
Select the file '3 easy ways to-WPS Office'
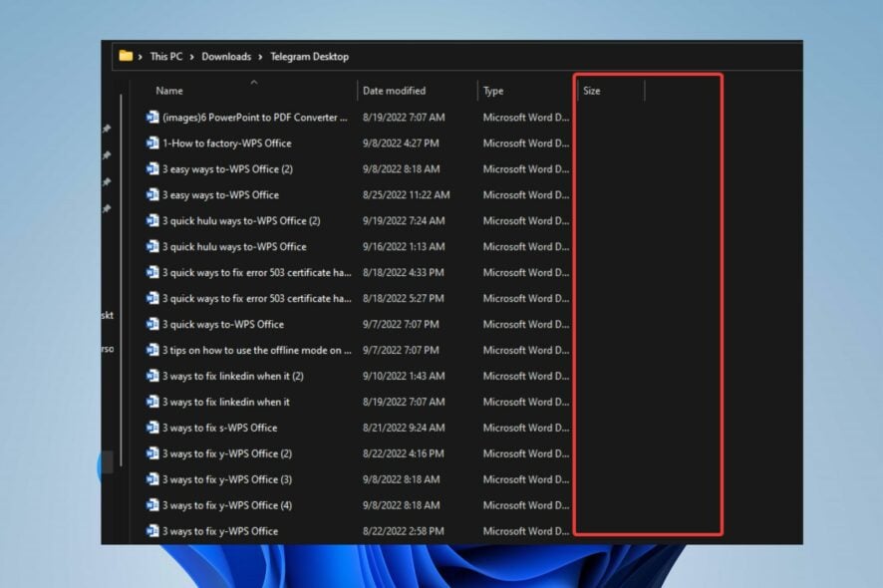click(x=221, y=195)
